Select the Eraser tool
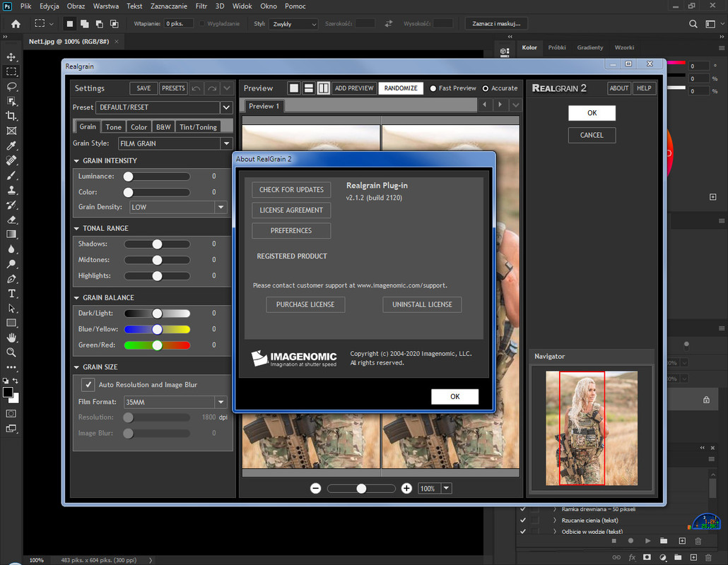The image size is (728, 565). point(11,220)
